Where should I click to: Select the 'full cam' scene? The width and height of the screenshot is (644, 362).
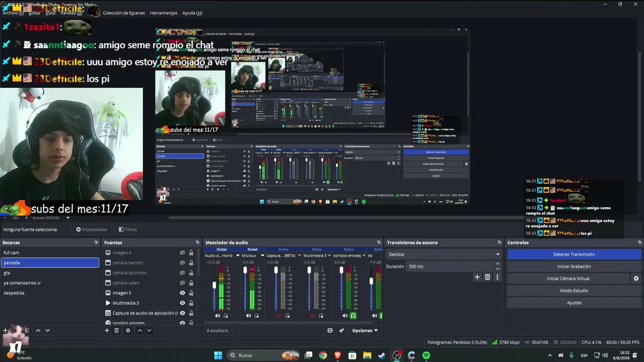coord(50,252)
